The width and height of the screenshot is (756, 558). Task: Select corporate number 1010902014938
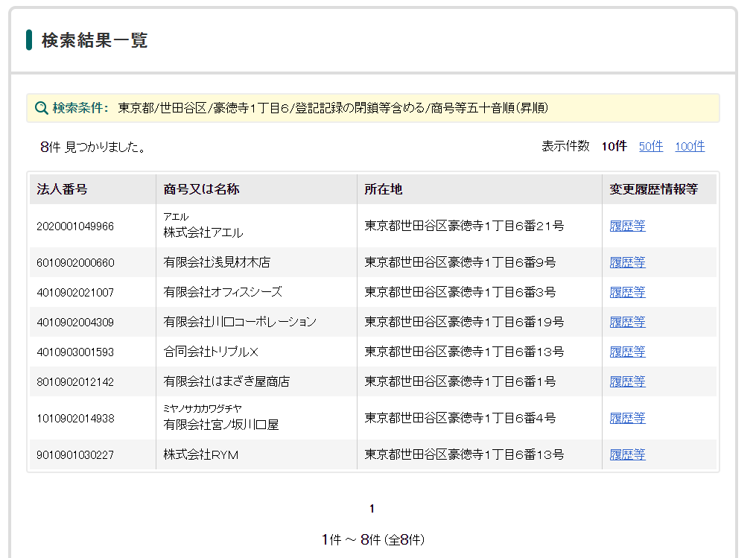click(x=75, y=419)
